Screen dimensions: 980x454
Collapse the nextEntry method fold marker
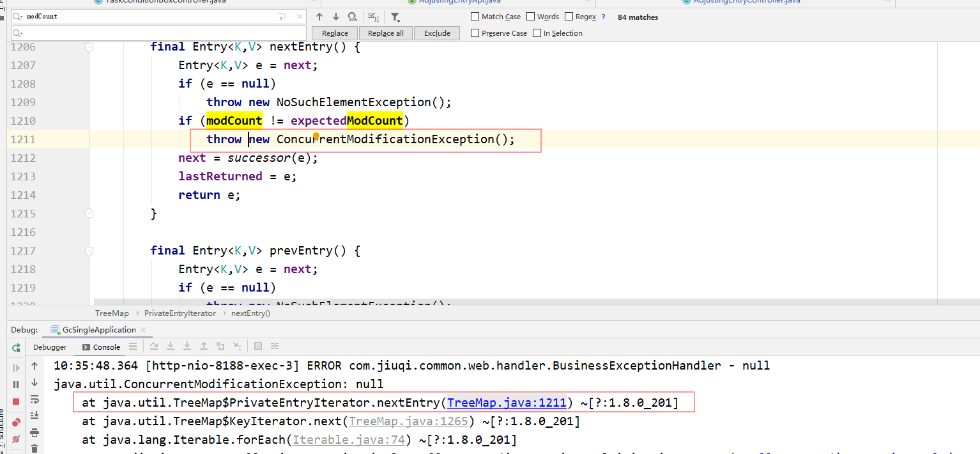pyautogui.click(x=89, y=47)
